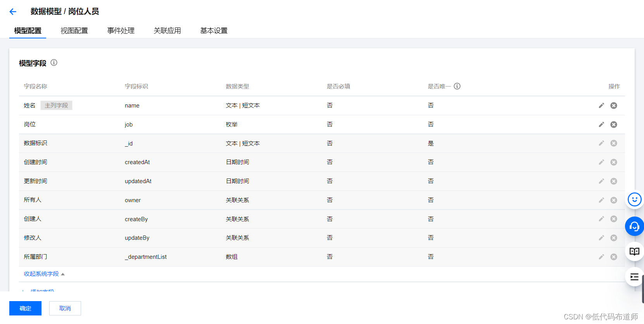This screenshot has height=324, width=644.
Task: Delete the 姓名 field row
Action: (x=614, y=106)
